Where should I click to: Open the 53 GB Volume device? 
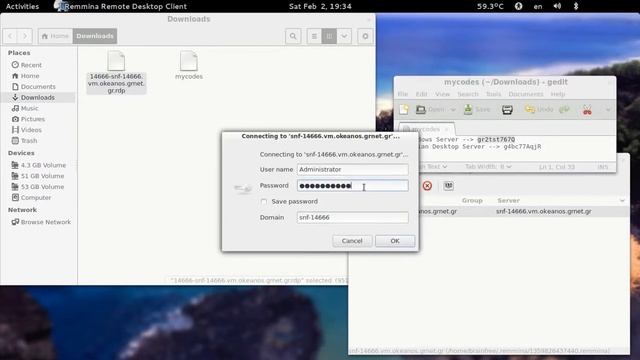[42, 187]
